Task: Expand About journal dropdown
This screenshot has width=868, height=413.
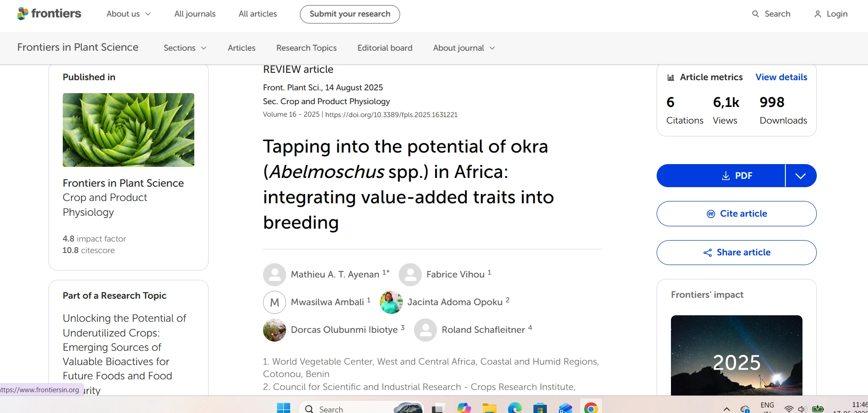Action: pos(464,48)
